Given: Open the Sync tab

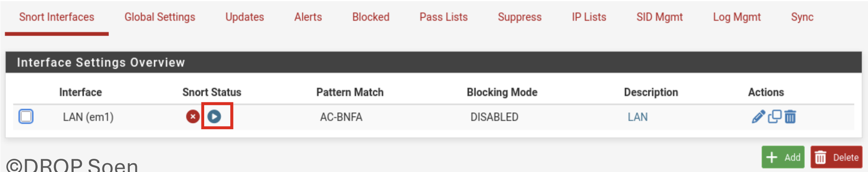Looking at the screenshot, I should point(802,17).
